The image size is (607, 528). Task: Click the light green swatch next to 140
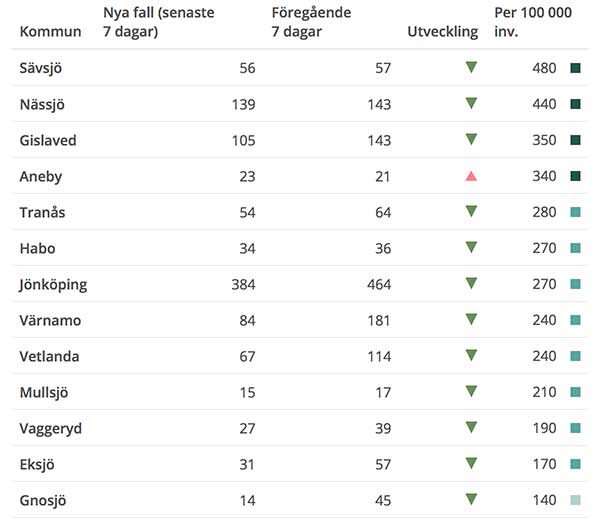tap(575, 500)
